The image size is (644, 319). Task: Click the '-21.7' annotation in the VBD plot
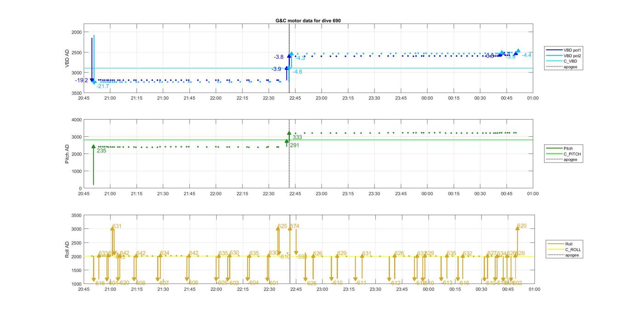[103, 86]
